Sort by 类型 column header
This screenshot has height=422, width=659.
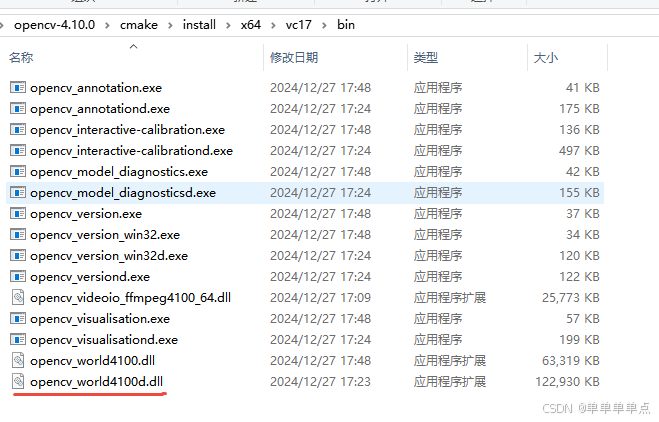(426, 58)
